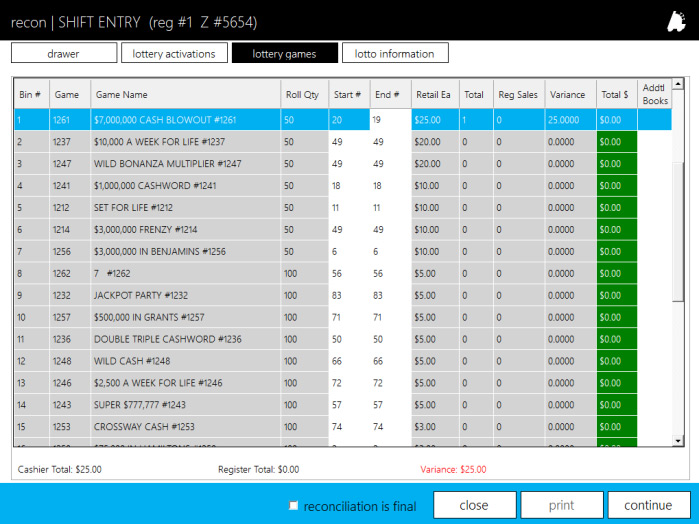Screen dimensions: 699x524
Task: Edit Start # field for WILD CASH #1248
Action: pos(349,361)
